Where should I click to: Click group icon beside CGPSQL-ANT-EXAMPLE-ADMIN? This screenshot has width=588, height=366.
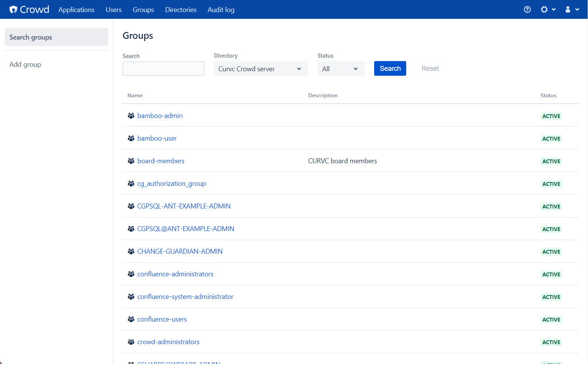pos(131,206)
